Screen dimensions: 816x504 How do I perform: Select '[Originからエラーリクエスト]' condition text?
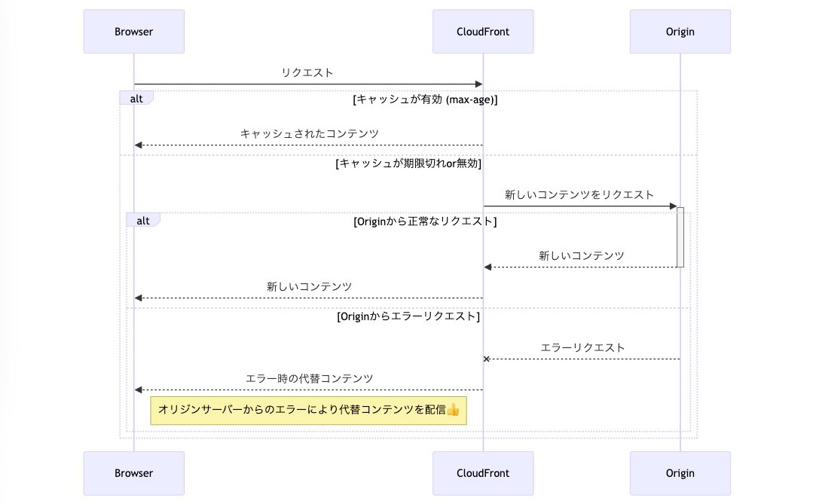tap(408, 316)
